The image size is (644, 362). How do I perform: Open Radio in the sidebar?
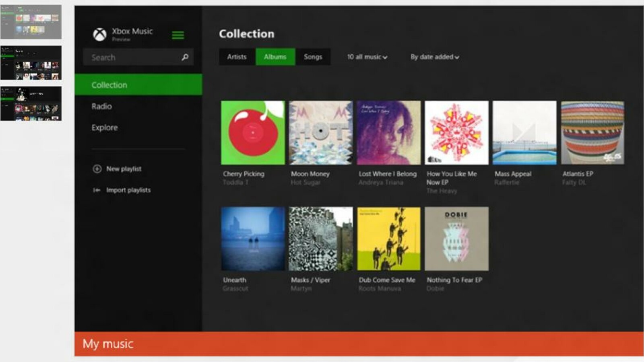101,106
